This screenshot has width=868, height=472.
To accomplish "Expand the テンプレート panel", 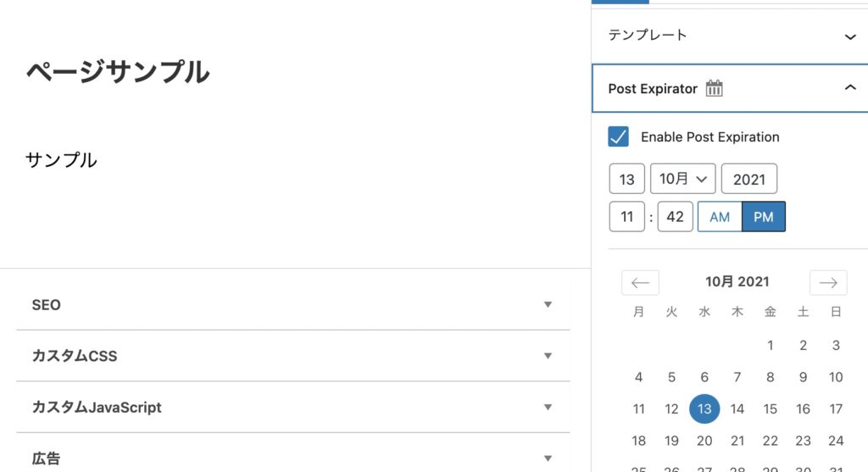I will tap(850, 36).
